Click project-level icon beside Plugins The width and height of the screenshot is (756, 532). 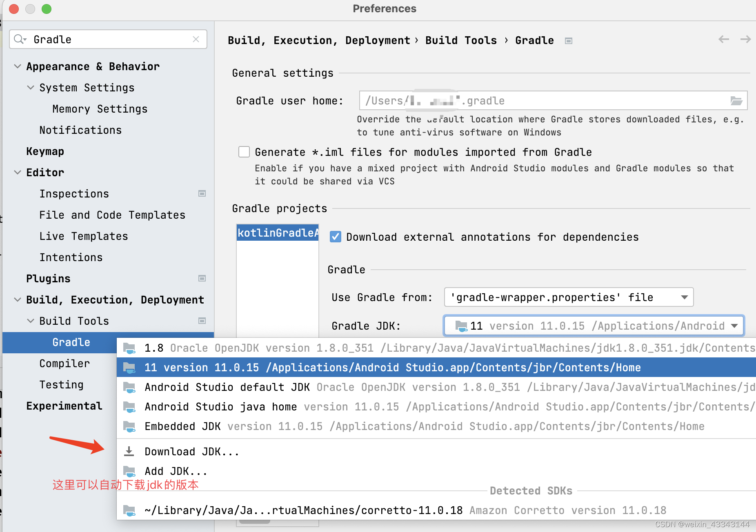pyautogui.click(x=202, y=278)
